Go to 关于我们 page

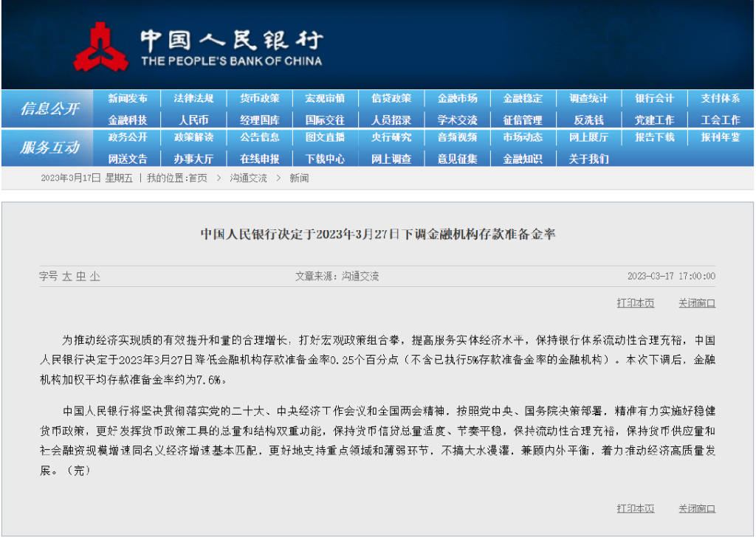[589, 159]
